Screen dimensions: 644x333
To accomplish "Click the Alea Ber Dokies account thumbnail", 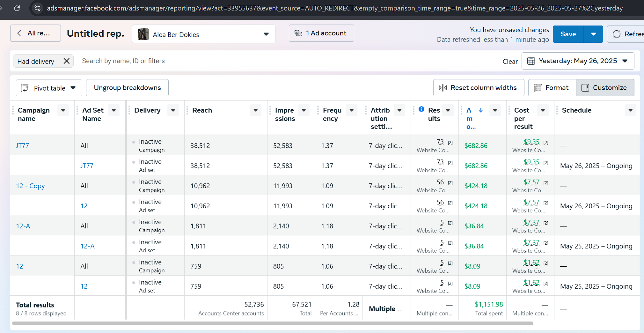I will point(143,34).
